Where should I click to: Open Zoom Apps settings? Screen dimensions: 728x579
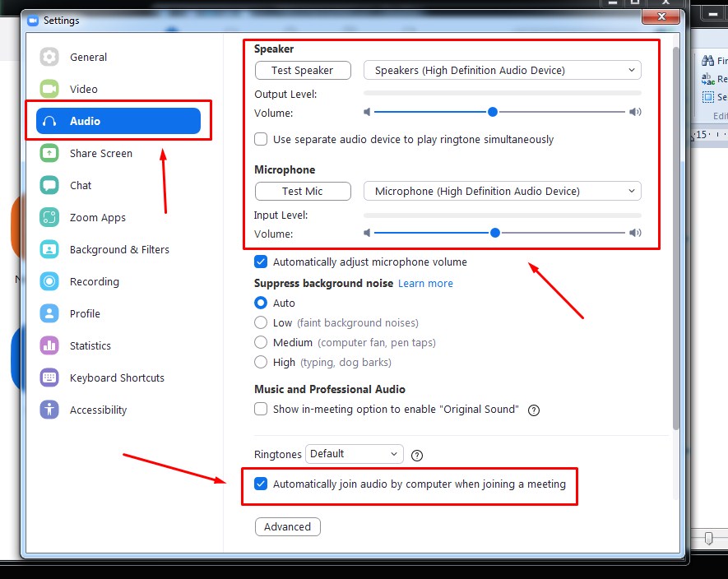tap(98, 217)
